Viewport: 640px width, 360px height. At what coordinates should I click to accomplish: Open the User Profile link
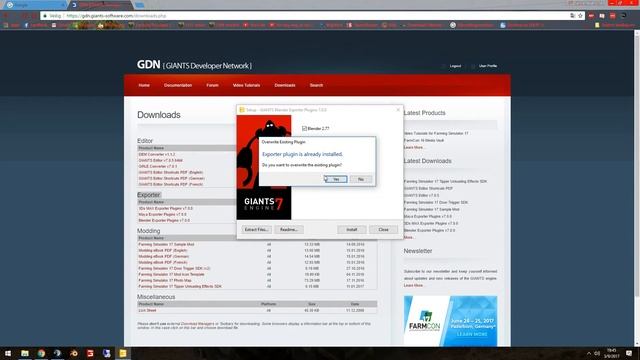click(x=488, y=66)
